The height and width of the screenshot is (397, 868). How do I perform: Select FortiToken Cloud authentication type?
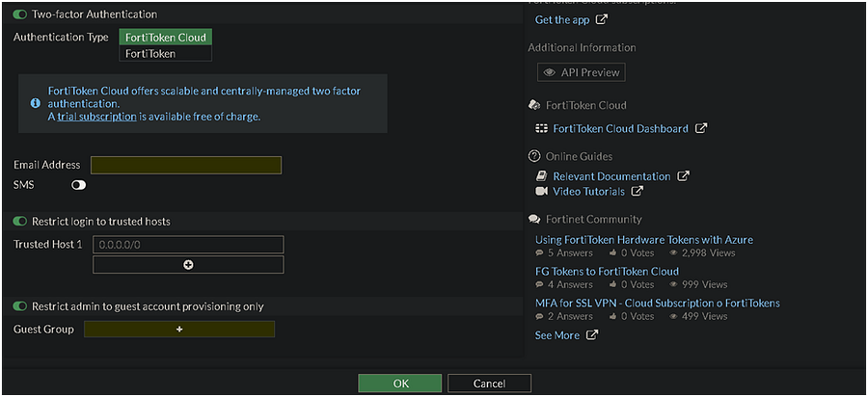[166, 38]
